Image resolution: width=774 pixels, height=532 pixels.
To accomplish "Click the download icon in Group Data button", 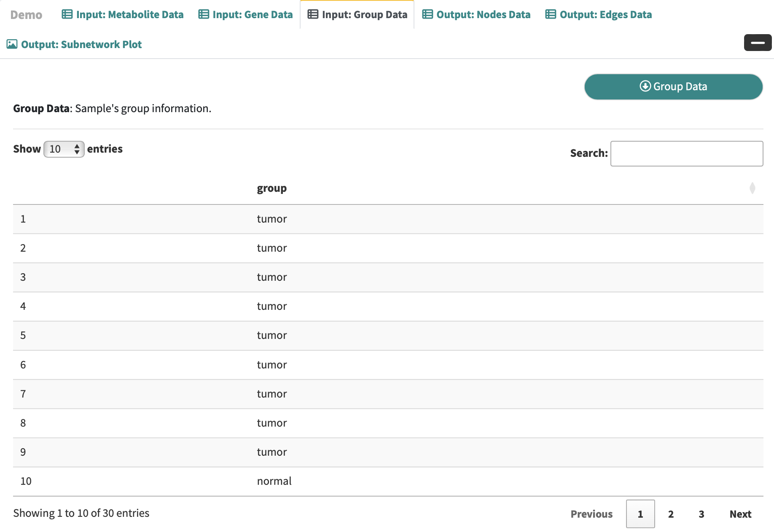I will 645,86.
